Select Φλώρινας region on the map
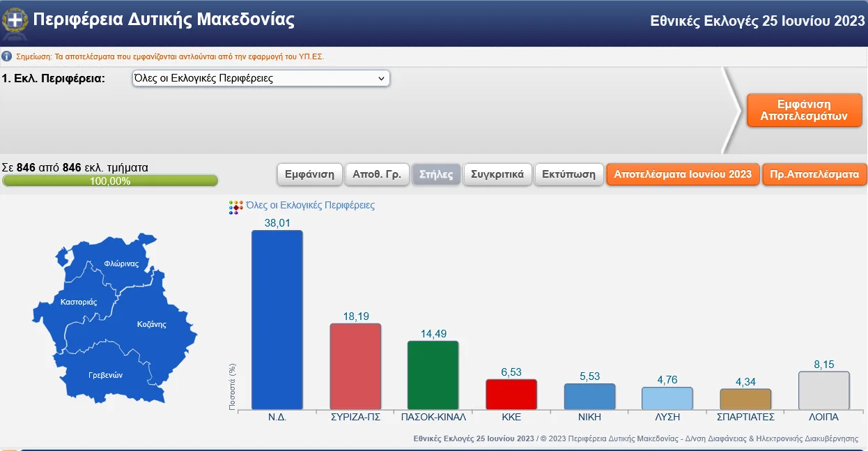Screen dimensions: 868x451 [121, 264]
